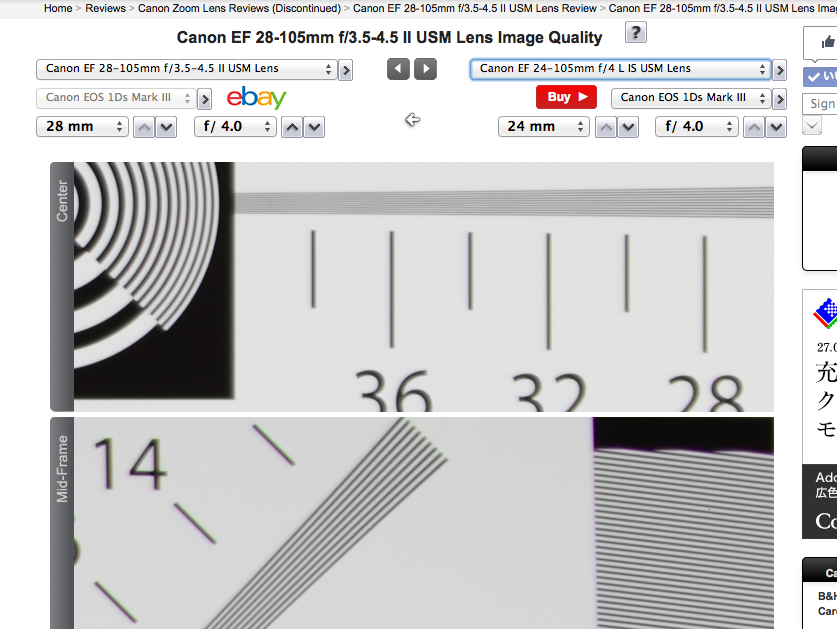Expand the 28 mm focal length dropdown
Screen dimensions: 837x629
click(82, 127)
